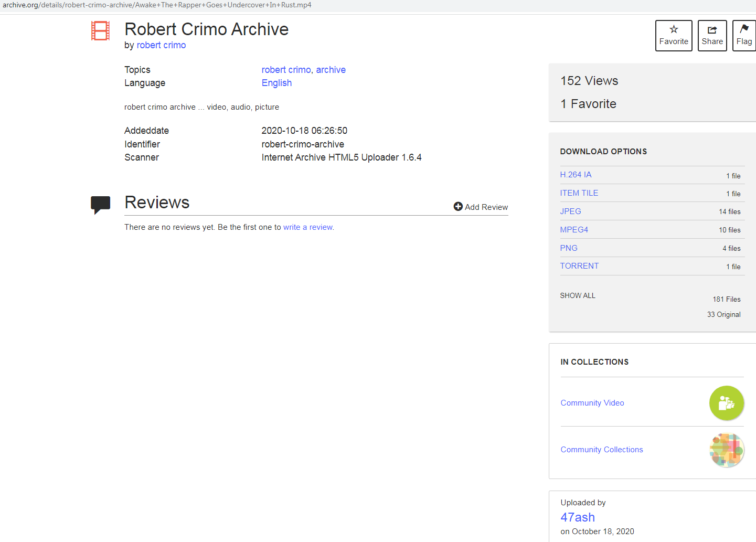Open the Community Video collection link
Image resolution: width=756 pixels, height=542 pixels.
(592, 403)
